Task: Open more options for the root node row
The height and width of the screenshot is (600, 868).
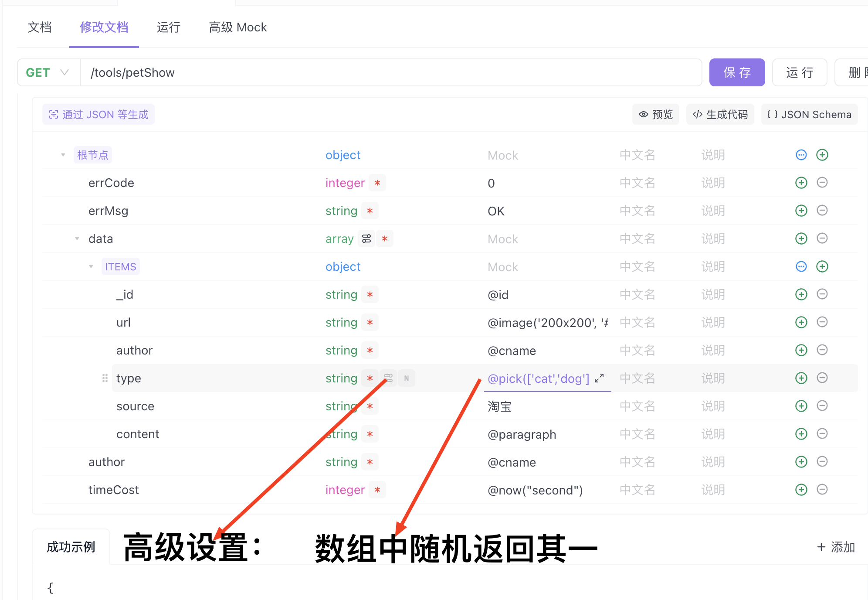Action: [x=801, y=155]
